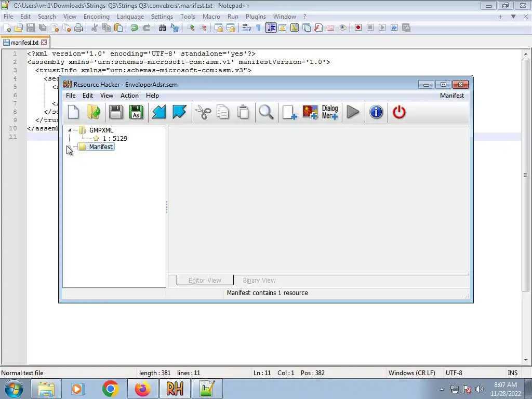
Task: Open Firefox from the taskbar
Action: [142, 389]
